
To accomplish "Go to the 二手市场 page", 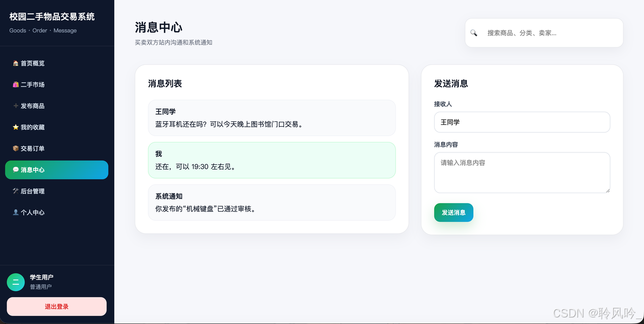I will [x=56, y=85].
